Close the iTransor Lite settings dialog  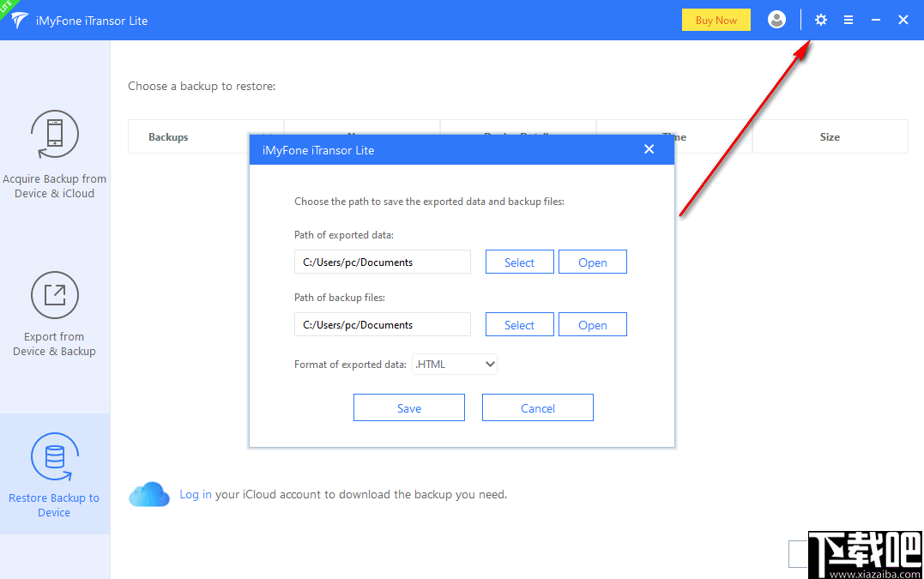(x=649, y=149)
